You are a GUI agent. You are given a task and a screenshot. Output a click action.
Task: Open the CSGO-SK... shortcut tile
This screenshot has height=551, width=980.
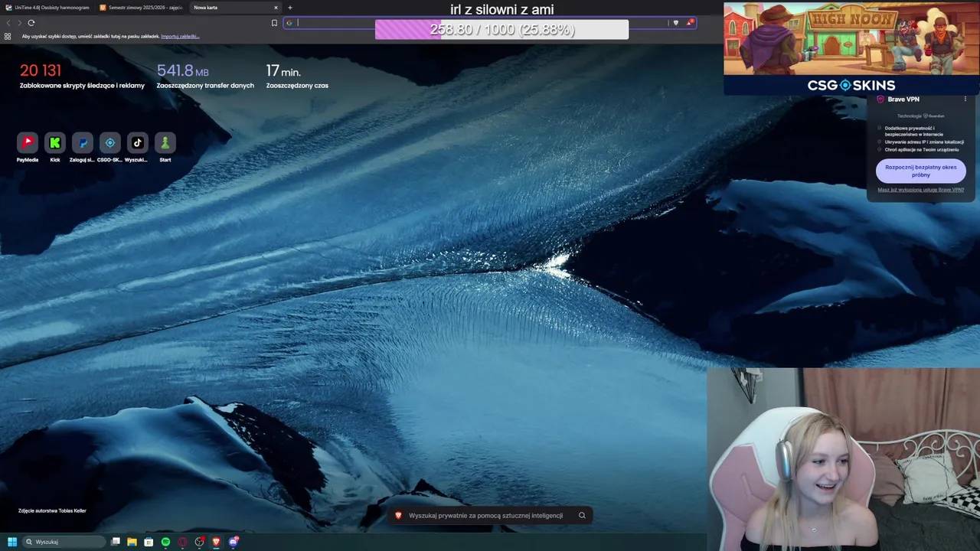pos(110,142)
